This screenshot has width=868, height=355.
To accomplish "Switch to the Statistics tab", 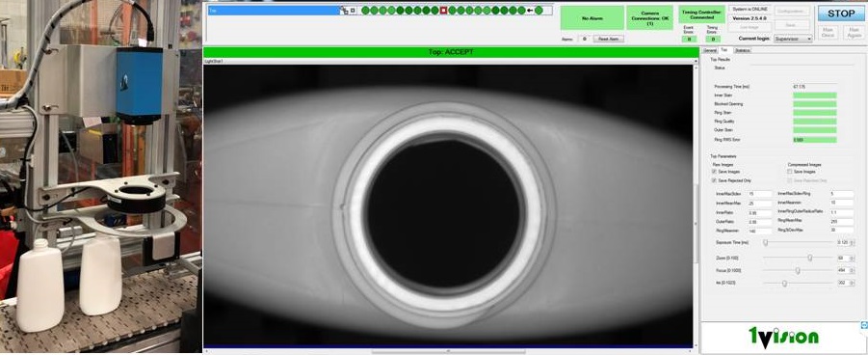I will point(743,50).
